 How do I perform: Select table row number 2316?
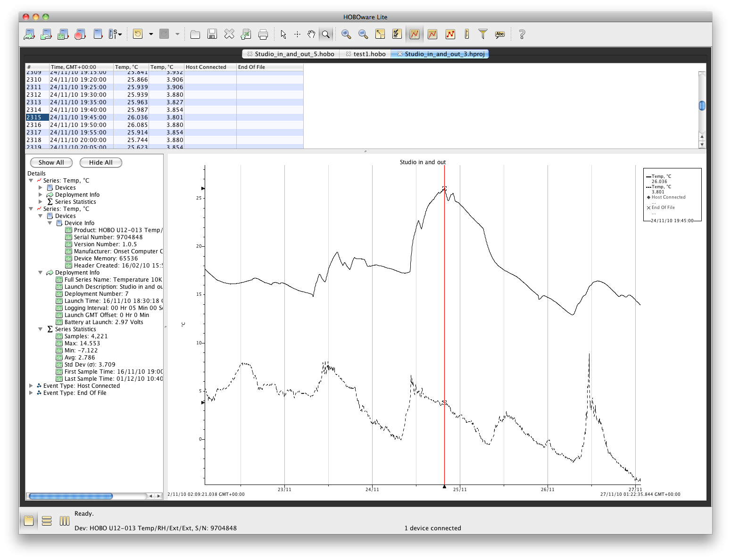tap(34, 125)
